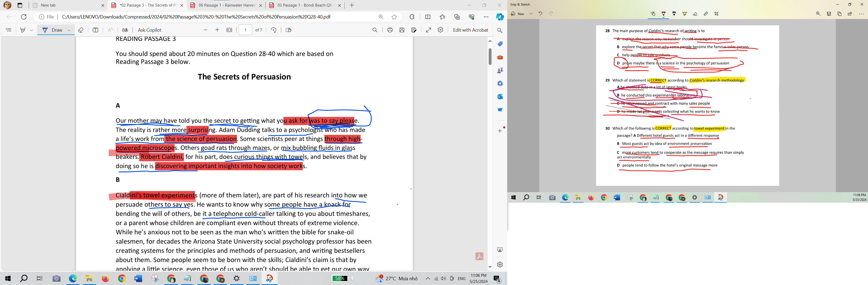This screenshot has height=285, width=868.
Task: Click the Rotate page icon
Action: 273,30
